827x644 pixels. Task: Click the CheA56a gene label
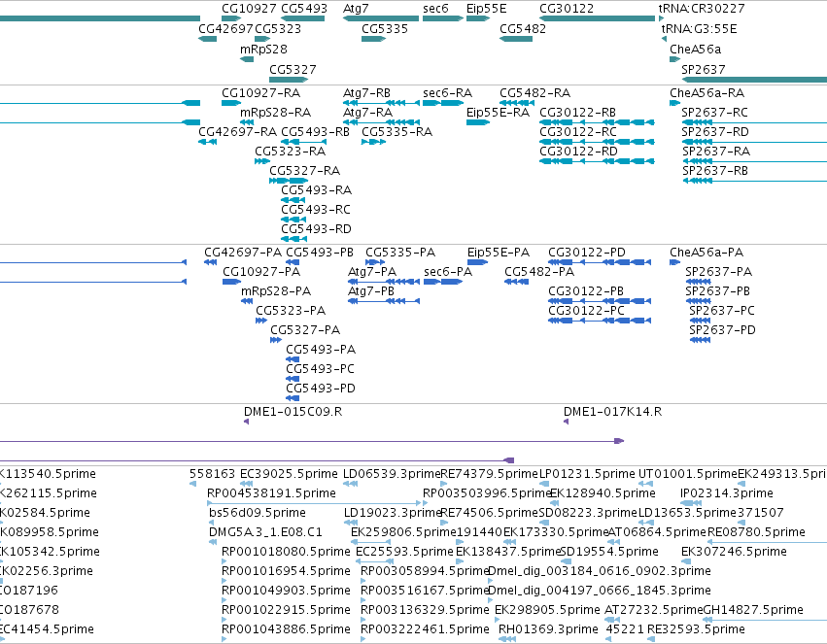tap(695, 49)
